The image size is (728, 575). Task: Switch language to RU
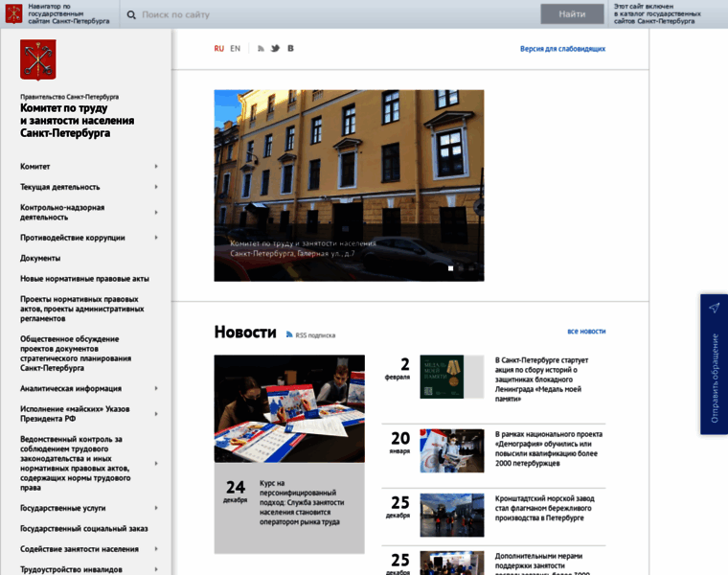219,48
